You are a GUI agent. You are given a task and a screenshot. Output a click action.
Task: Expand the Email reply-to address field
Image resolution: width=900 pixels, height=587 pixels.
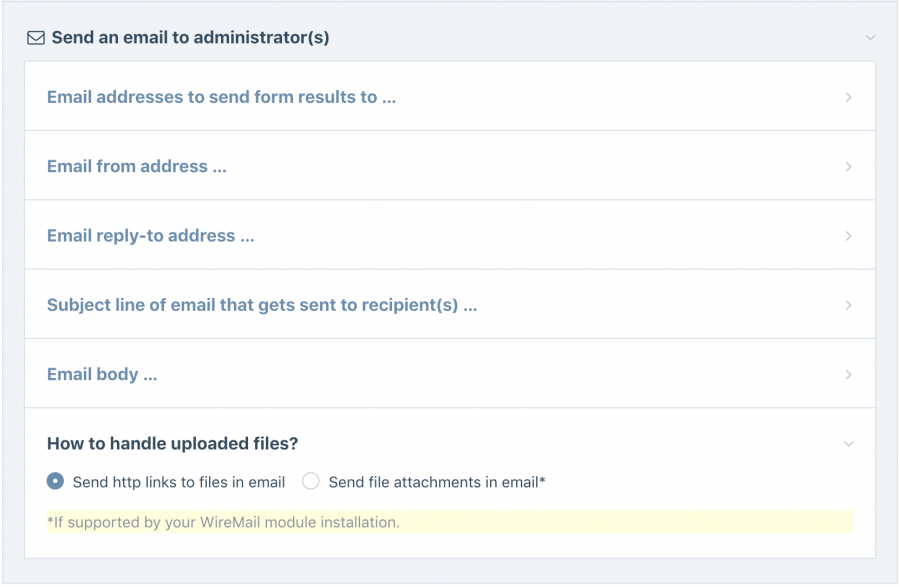click(x=450, y=235)
